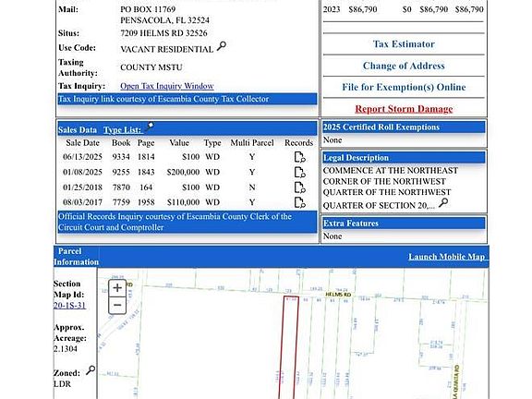Click the magnifier icon beside Vacant Residential
The width and height of the screenshot is (532, 399).
222,46
